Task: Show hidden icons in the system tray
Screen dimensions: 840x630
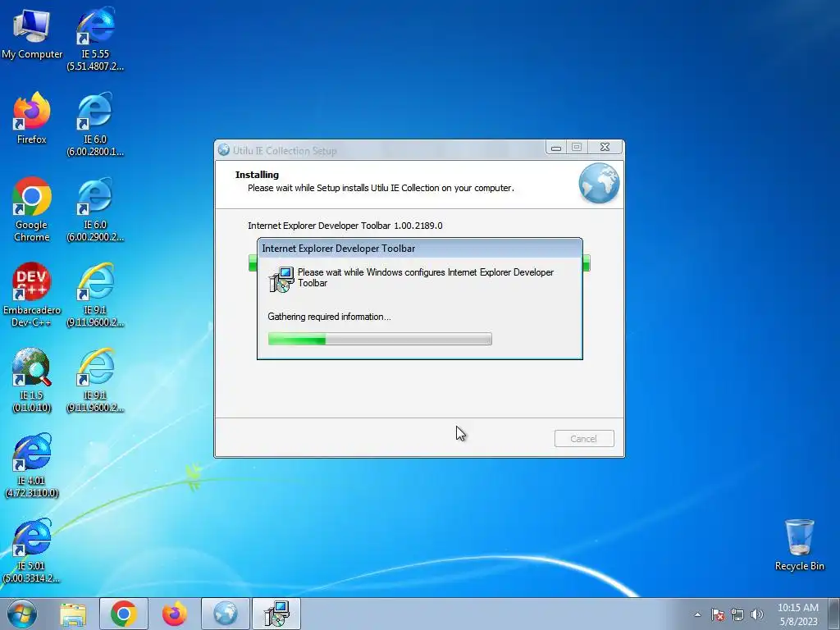Action: (697, 614)
